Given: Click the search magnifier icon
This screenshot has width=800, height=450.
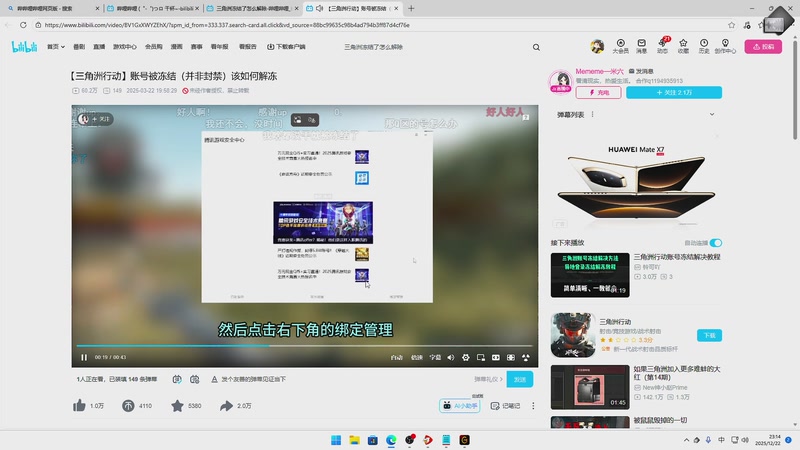Looking at the screenshot, I should tap(536, 47).
